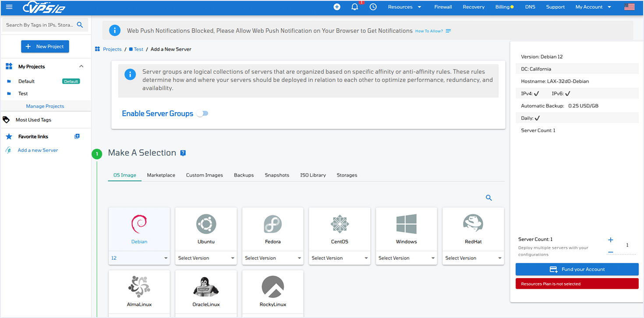Screen dimensions: 644x318
Task: Click the info icon in notification banner
Action: coord(114,31)
